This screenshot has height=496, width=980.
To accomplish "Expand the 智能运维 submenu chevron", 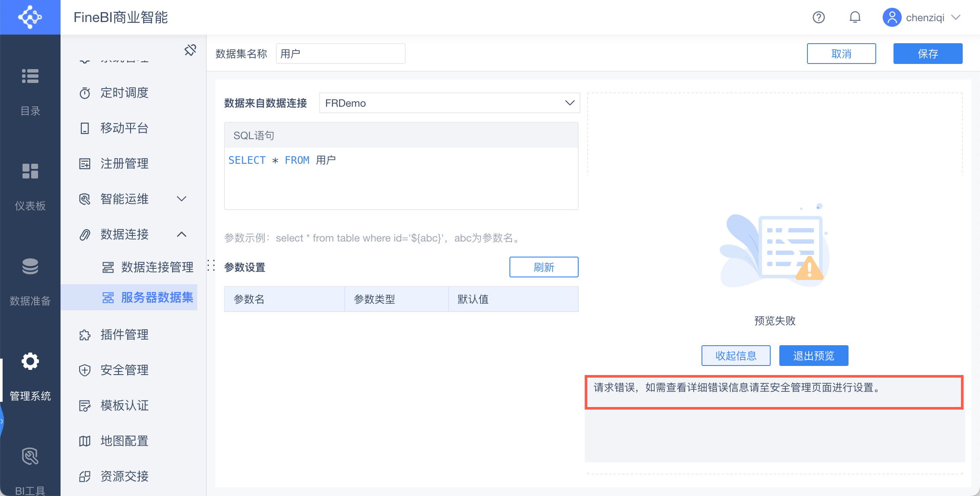I will [182, 199].
